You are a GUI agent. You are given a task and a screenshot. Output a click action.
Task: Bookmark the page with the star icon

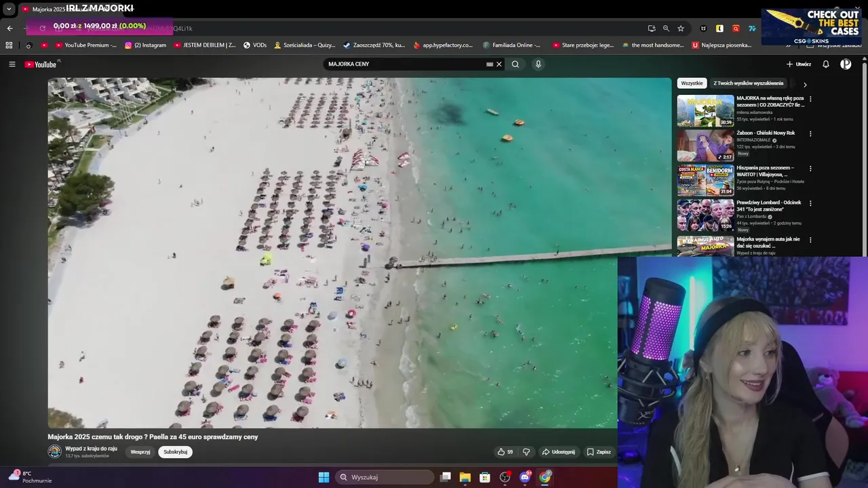pos(680,28)
